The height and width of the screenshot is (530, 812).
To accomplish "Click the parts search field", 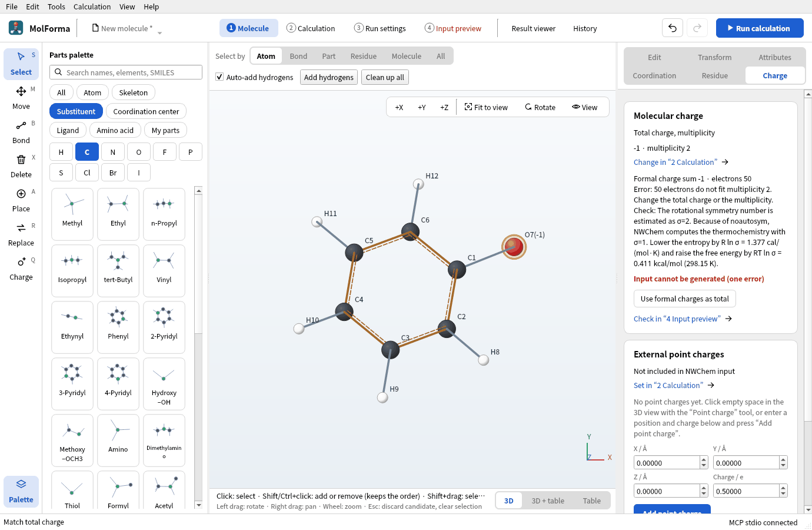I will pos(126,72).
